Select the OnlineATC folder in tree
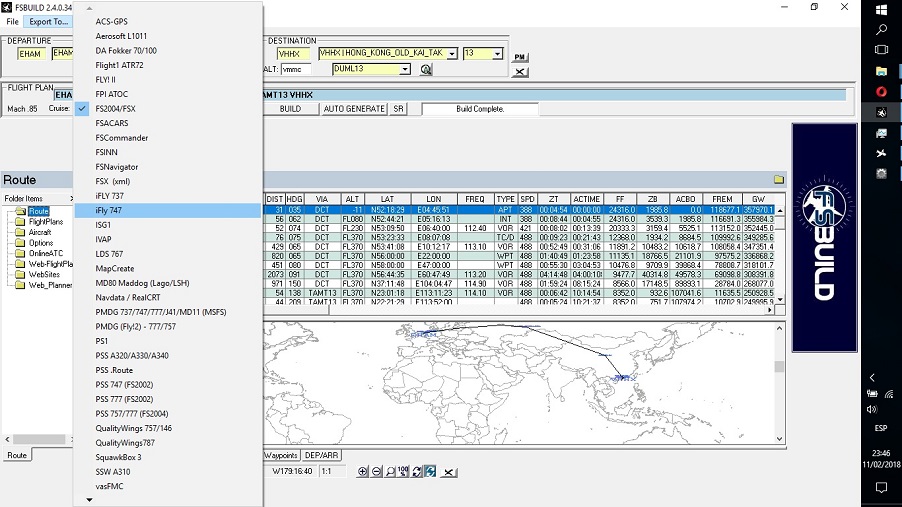Image resolution: width=902 pixels, height=507 pixels. pos(46,253)
